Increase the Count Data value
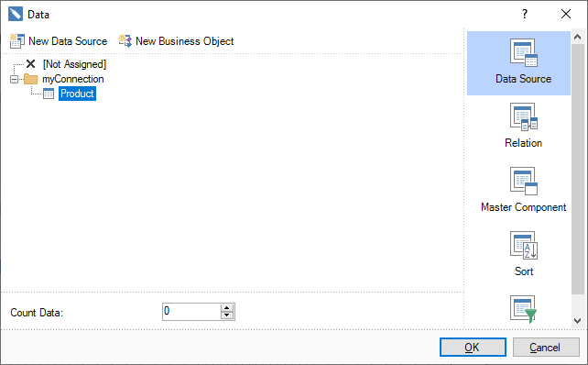588x365 pixels. click(227, 308)
